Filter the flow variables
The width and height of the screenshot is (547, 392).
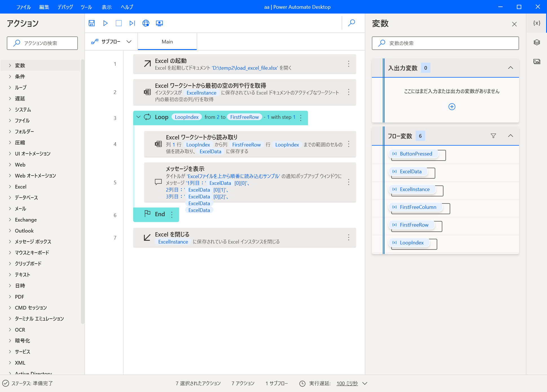coord(493,136)
